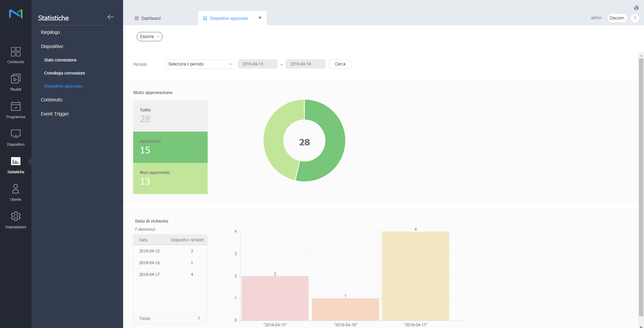Expand the Esporta dropdown
The image size is (644, 328).
(x=150, y=37)
